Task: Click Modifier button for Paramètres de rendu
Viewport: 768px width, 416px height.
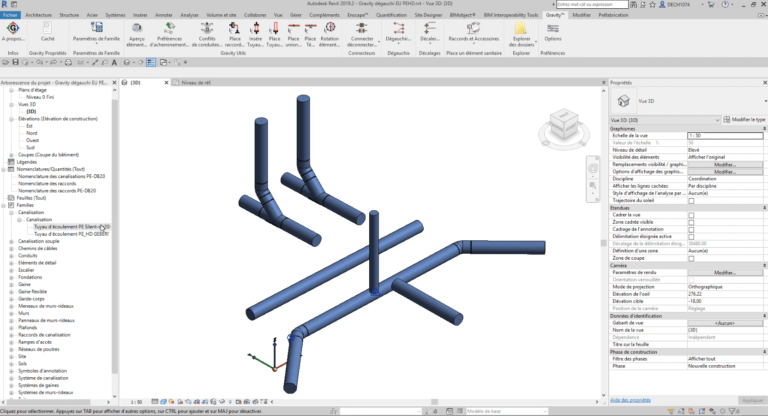Action: pyautogui.click(x=725, y=272)
